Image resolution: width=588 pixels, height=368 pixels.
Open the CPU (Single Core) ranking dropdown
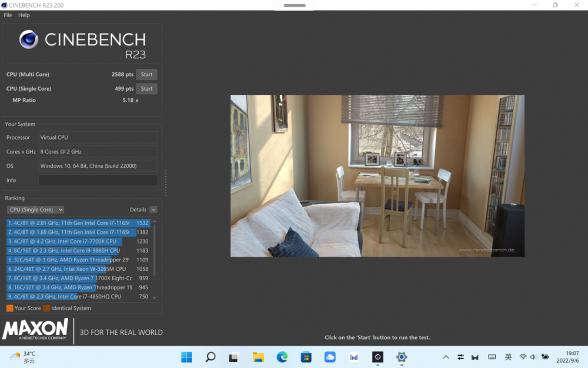tap(35, 210)
